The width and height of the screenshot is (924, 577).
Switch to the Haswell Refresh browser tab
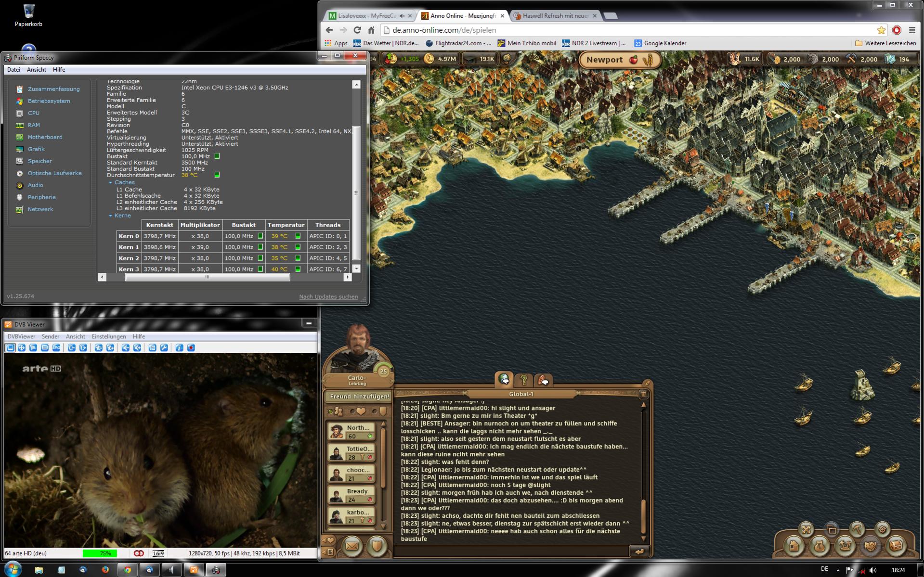555,16
